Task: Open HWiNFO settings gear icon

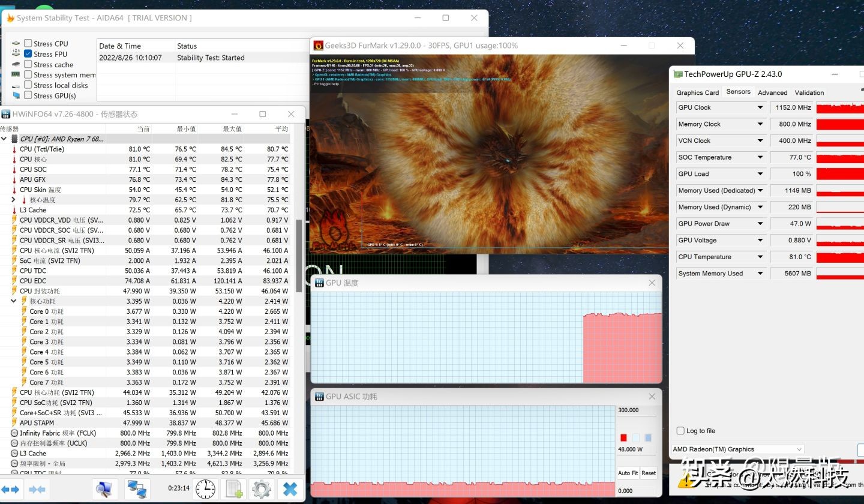Action: click(262, 489)
